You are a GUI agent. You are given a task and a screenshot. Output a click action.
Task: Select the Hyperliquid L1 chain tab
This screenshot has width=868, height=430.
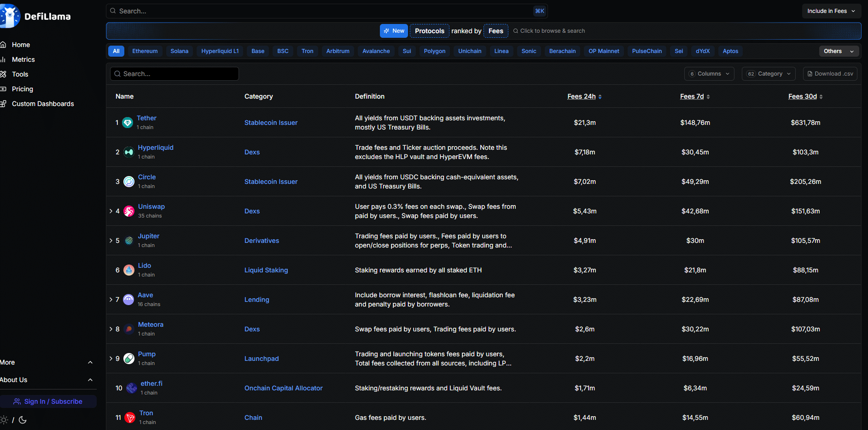(x=220, y=51)
